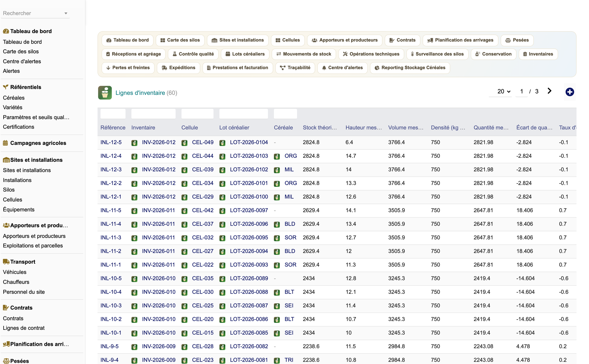Click the current page number field showing 1
589x364 pixels.
(x=522, y=91)
